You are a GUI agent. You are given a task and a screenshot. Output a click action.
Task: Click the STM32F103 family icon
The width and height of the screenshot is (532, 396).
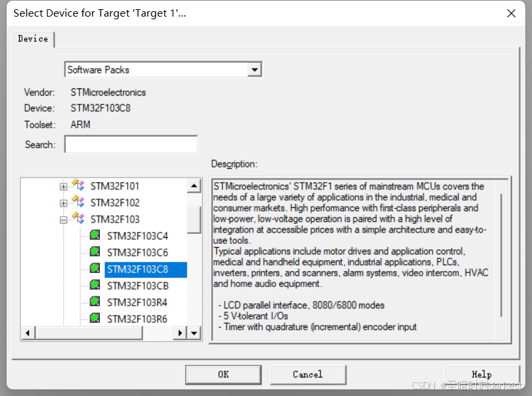tap(78, 218)
